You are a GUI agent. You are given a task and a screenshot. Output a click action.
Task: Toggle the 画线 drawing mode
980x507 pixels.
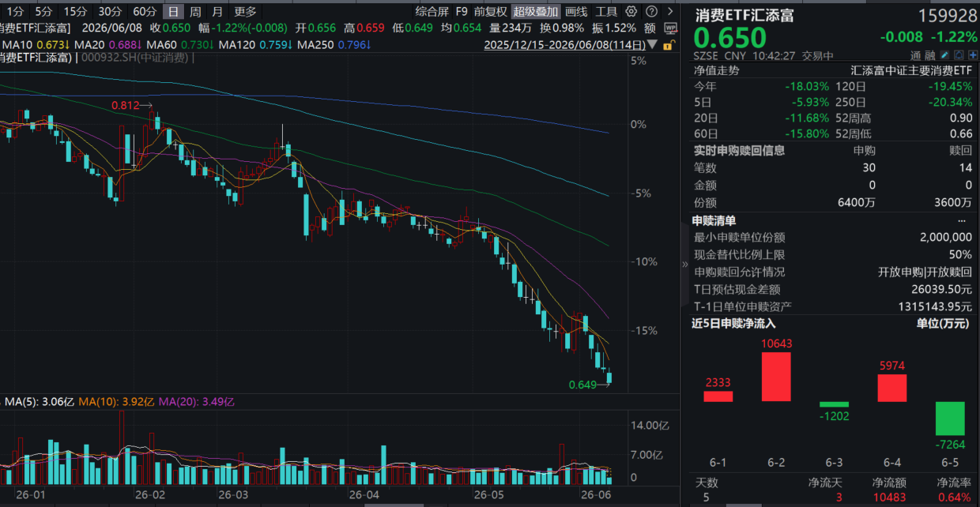[576, 12]
